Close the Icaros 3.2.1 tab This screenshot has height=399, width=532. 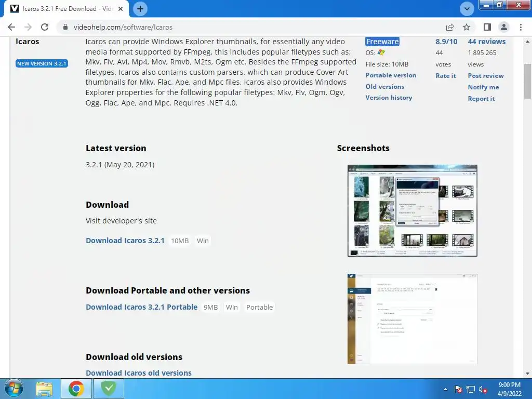(x=121, y=9)
